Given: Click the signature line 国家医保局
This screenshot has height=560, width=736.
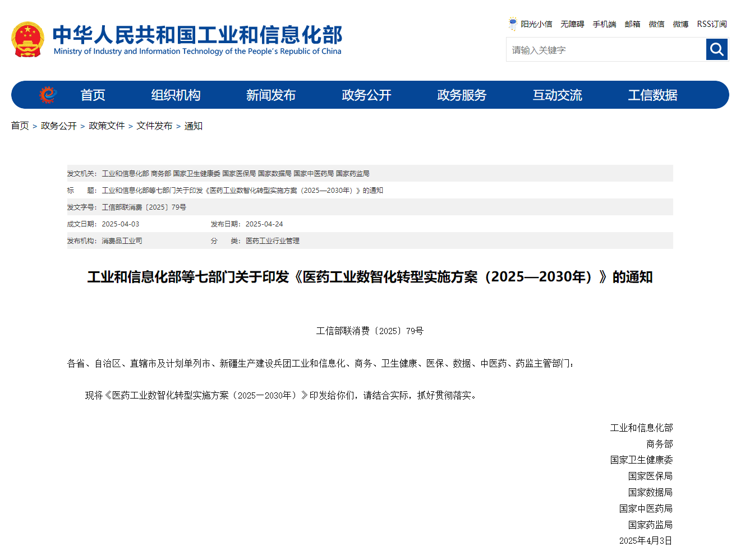Looking at the screenshot, I should [x=651, y=476].
